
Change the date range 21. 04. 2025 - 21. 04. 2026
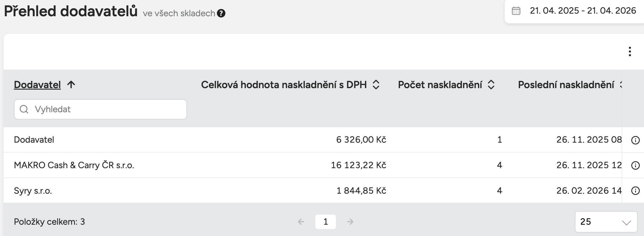pyautogui.click(x=582, y=11)
